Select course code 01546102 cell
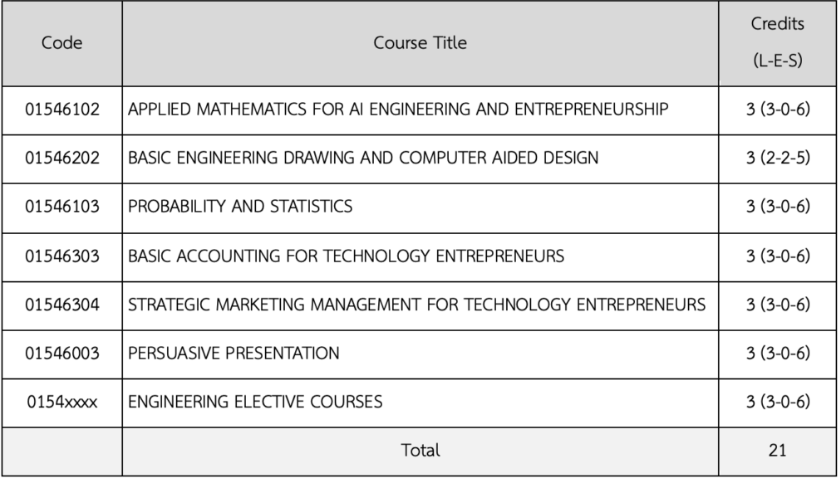The height and width of the screenshot is (478, 839). (62, 109)
